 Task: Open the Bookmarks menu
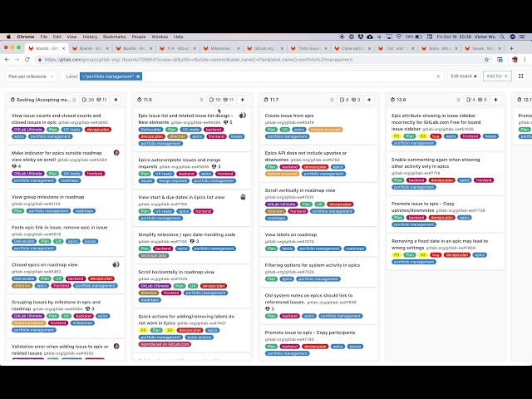(x=115, y=37)
